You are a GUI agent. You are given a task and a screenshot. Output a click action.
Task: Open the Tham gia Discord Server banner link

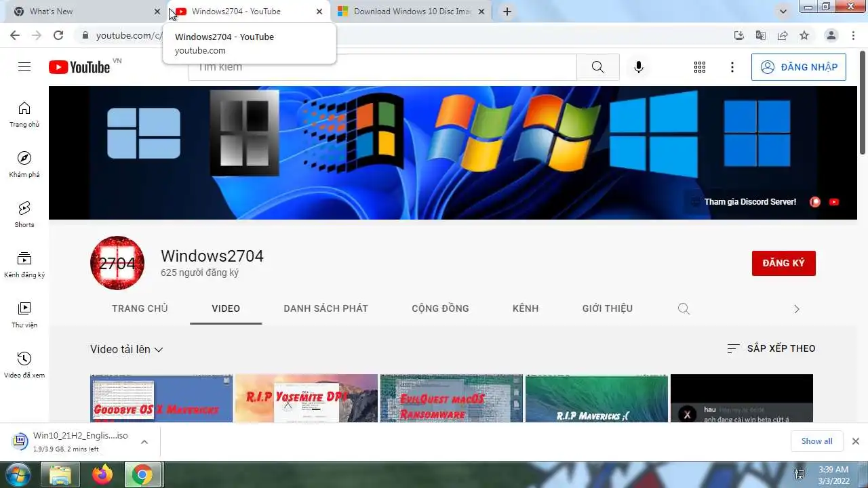(749, 201)
